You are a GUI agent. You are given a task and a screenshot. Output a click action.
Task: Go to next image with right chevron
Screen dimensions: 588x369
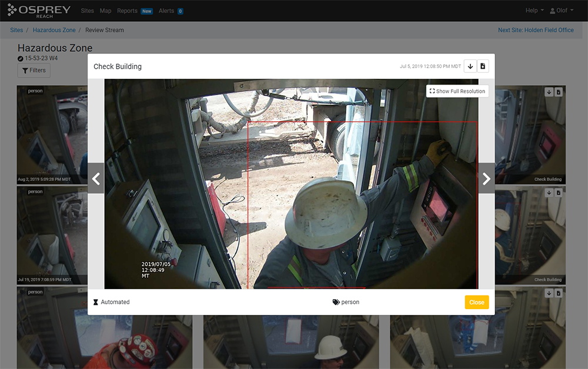[486, 179]
